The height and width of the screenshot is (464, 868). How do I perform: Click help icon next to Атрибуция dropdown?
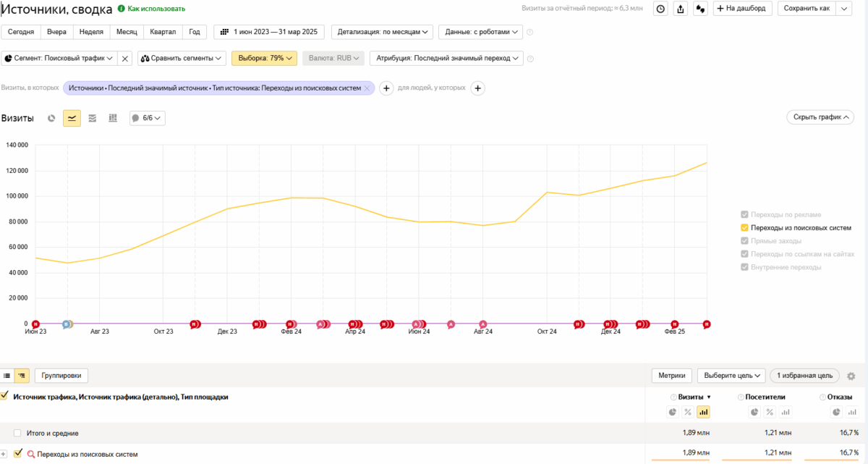point(531,59)
